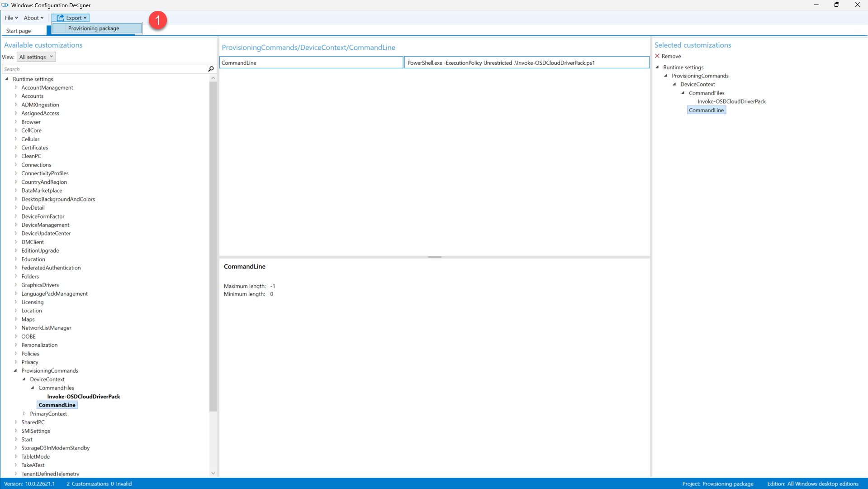Collapse Runtime settings in Selected customizations

657,67
